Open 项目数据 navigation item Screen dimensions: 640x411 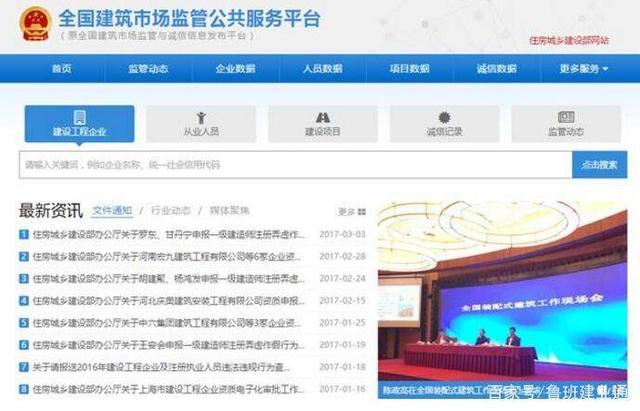[409, 69]
